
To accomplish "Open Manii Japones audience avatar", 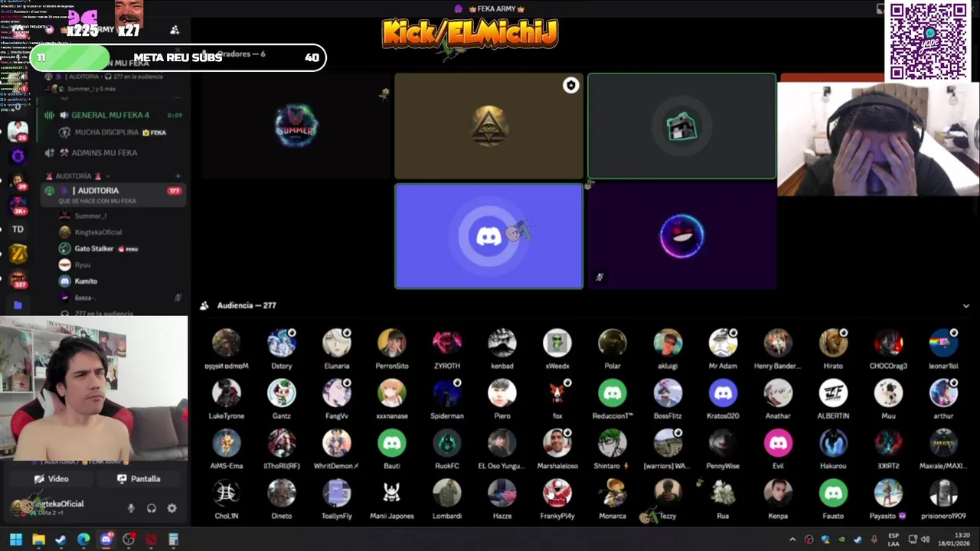I will [392, 494].
